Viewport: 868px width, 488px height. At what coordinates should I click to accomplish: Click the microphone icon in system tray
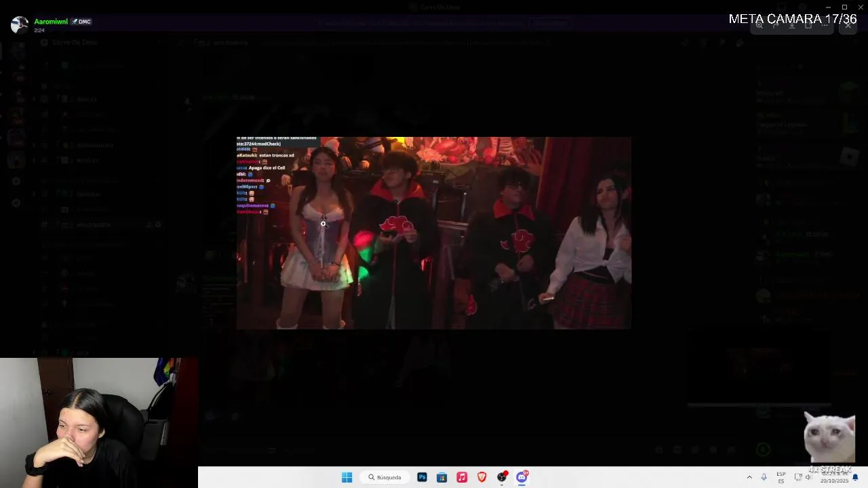[x=764, y=477]
